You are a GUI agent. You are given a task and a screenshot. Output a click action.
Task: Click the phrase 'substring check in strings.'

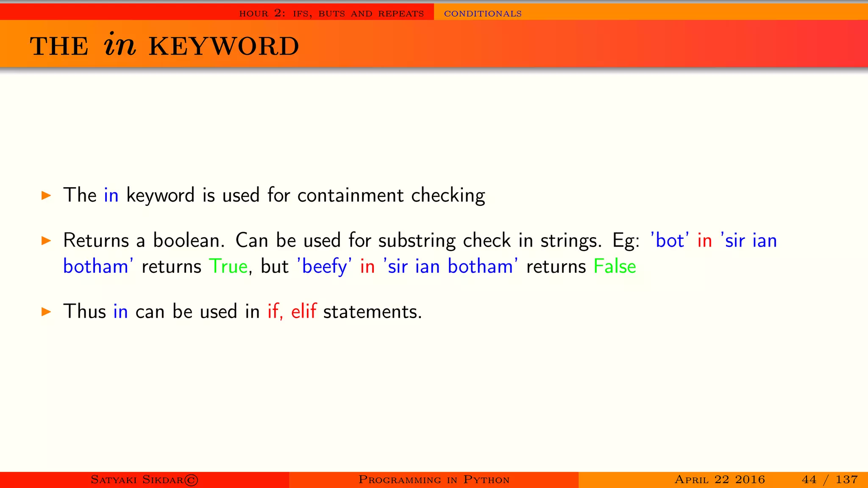(490, 241)
